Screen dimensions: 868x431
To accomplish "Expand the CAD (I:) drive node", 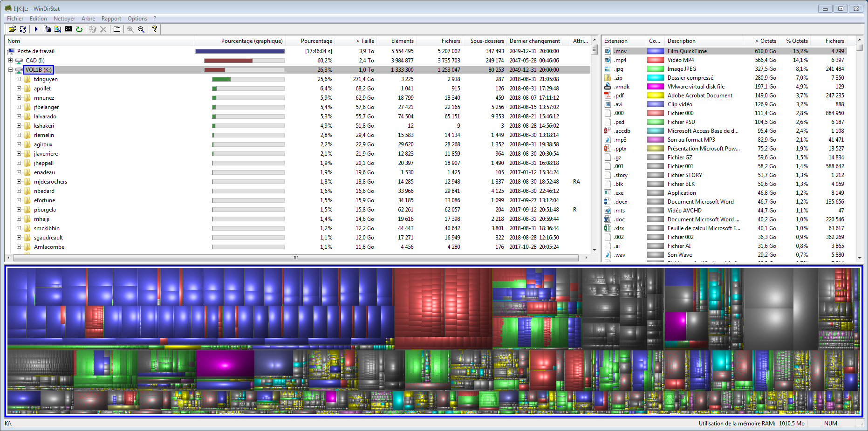I will pyautogui.click(x=10, y=61).
